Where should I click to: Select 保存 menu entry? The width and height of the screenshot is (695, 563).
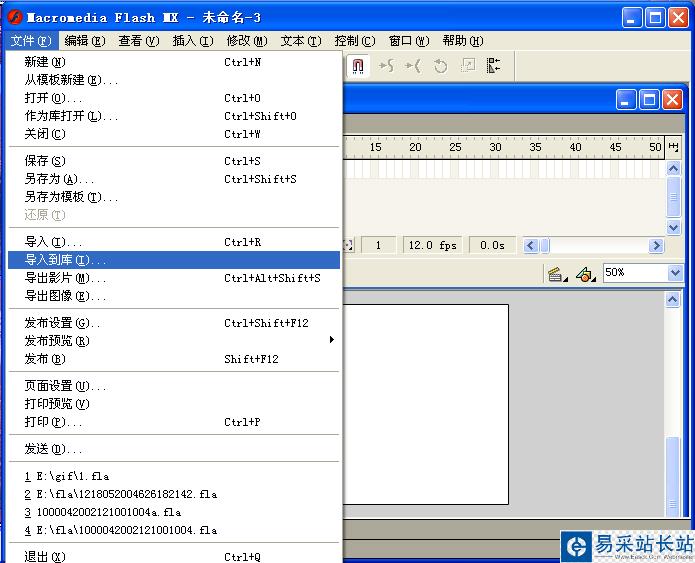(x=174, y=161)
